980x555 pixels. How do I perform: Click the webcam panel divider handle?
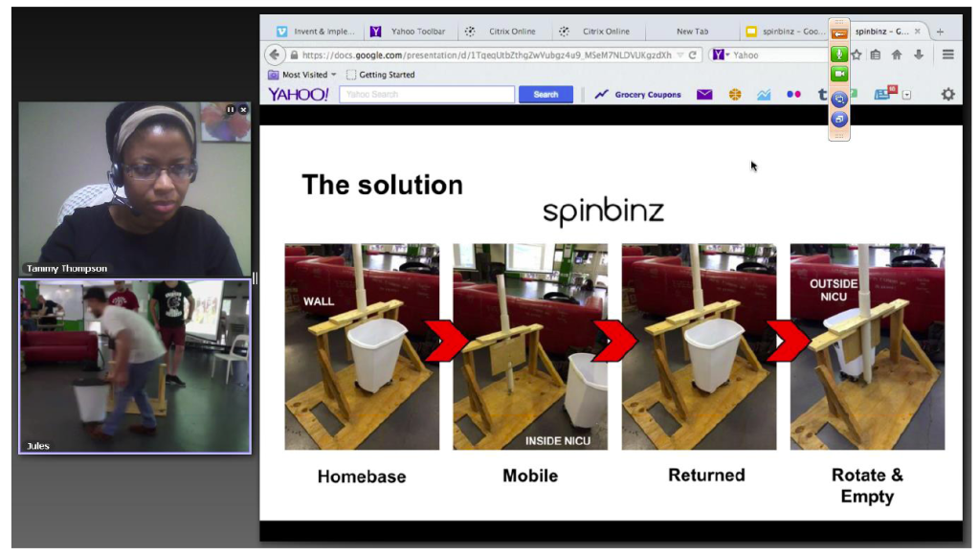pyautogui.click(x=255, y=278)
